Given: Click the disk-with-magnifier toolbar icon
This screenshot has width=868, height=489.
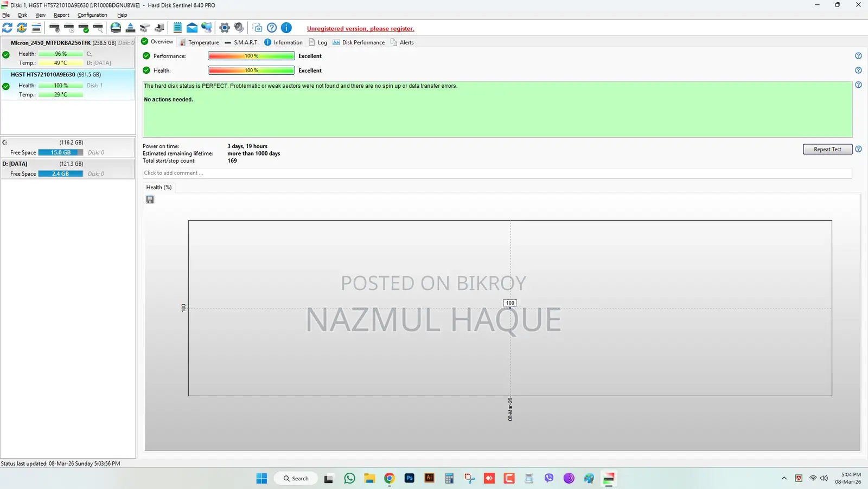Looking at the screenshot, I should coord(98,28).
